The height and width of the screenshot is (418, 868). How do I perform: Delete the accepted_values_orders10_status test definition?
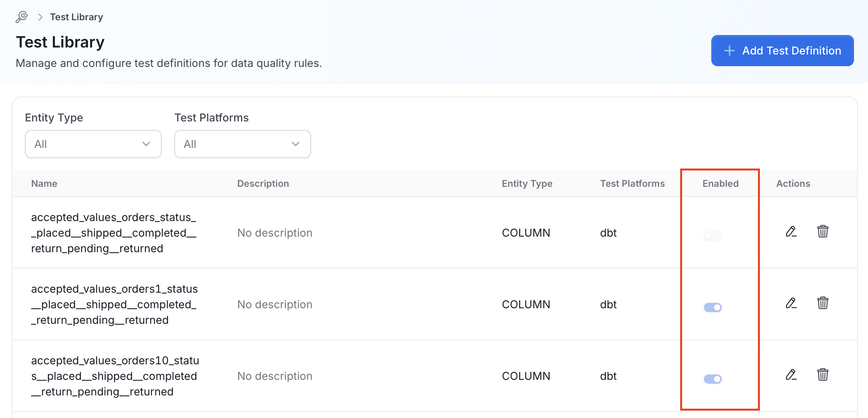point(822,375)
